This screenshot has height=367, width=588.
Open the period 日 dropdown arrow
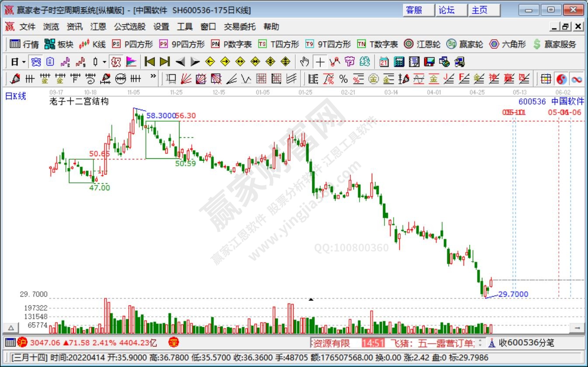[24, 62]
